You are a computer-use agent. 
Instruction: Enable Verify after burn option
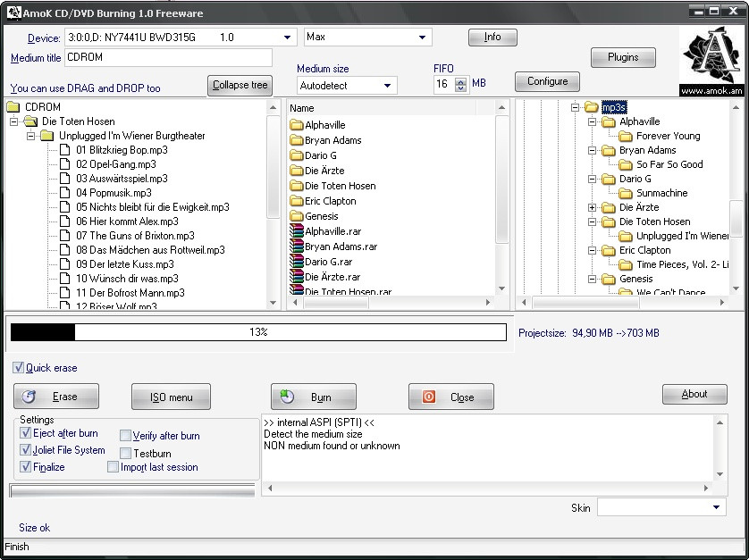point(125,436)
